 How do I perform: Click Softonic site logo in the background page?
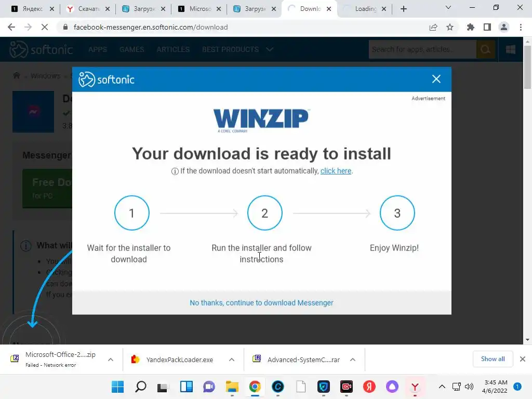tap(41, 49)
